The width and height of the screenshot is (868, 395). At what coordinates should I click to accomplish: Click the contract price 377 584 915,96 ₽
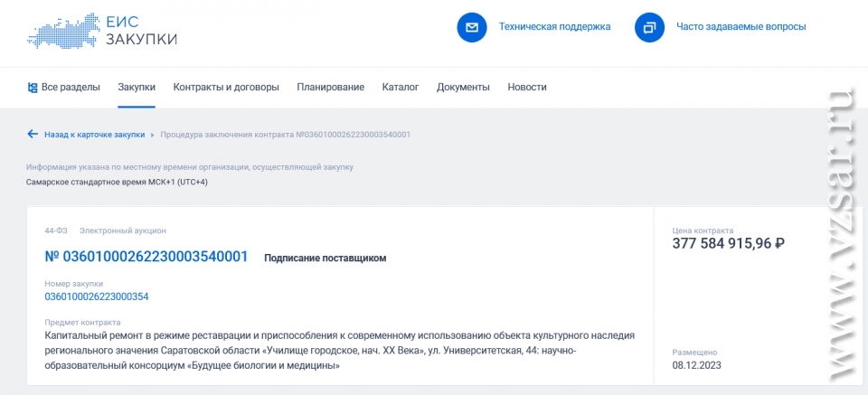(x=728, y=243)
